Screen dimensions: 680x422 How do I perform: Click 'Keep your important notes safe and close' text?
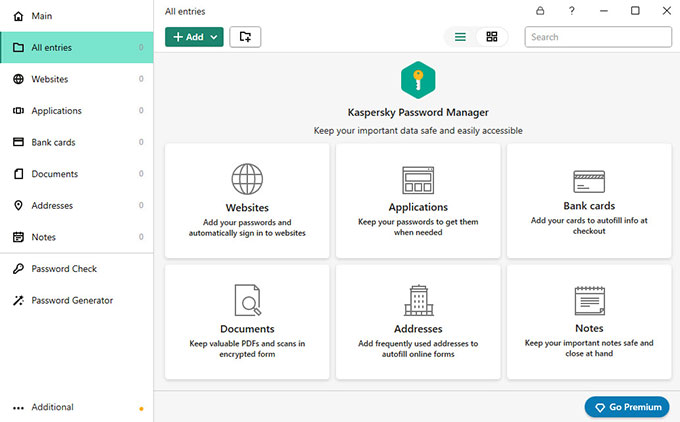pyautogui.click(x=589, y=348)
